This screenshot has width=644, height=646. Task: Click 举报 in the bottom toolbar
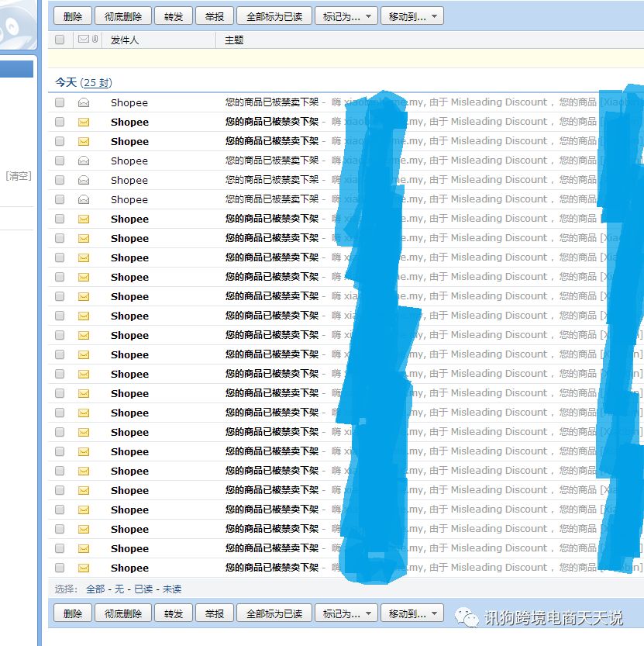(x=215, y=613)
